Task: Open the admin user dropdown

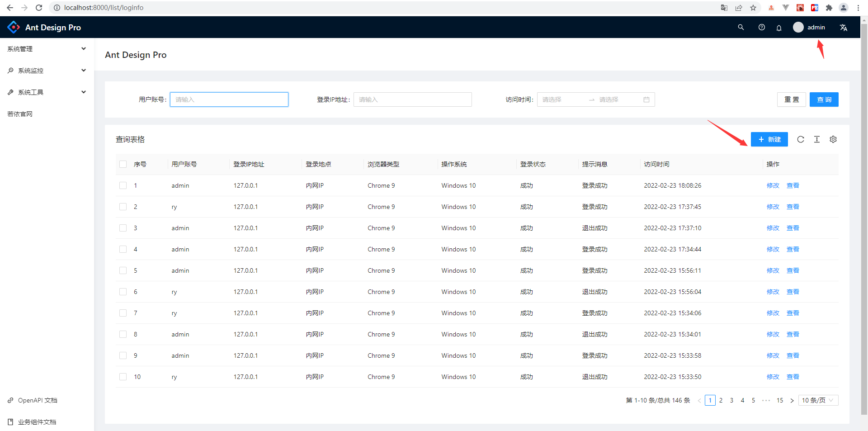Action: (x=809, y=27)
